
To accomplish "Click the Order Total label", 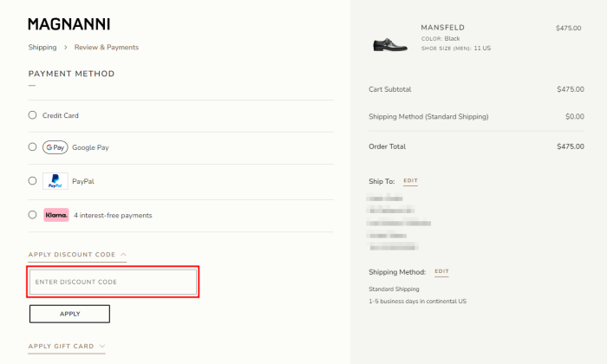I will tap(387, 146).
